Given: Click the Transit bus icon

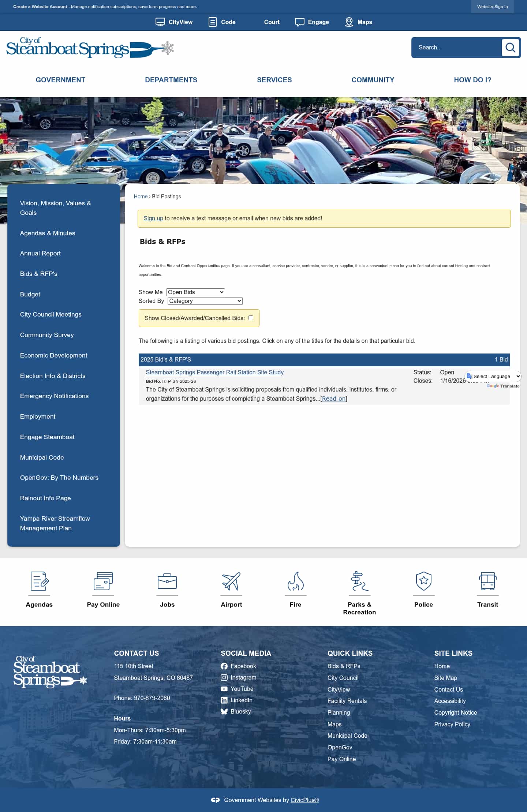Looking at the screenshot, I should coord(487,581).
